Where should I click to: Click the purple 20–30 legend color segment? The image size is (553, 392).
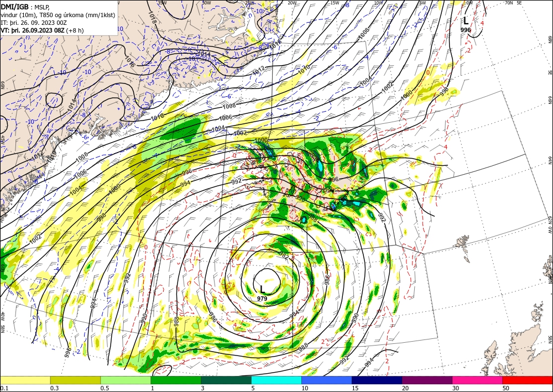pos(427,380)
